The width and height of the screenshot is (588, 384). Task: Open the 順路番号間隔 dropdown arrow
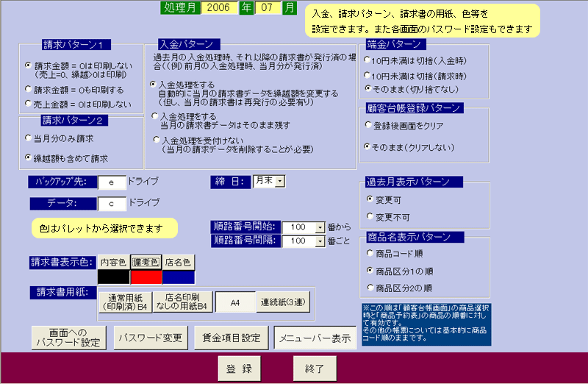(x=320, y=241)
